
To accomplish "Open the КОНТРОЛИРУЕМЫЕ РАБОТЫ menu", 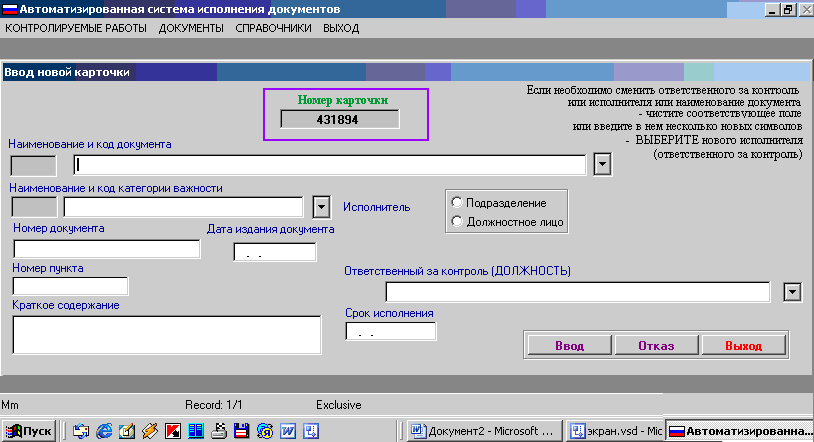I will (76, 28).
